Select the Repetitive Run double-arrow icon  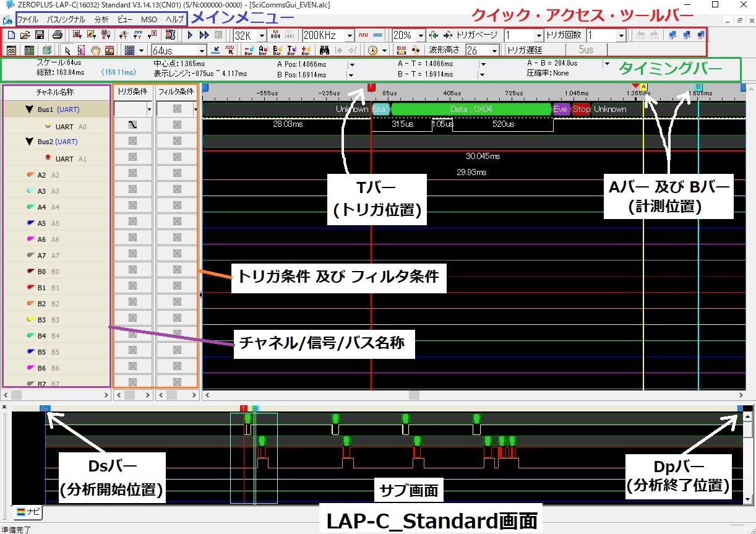[x=203, y=35]
